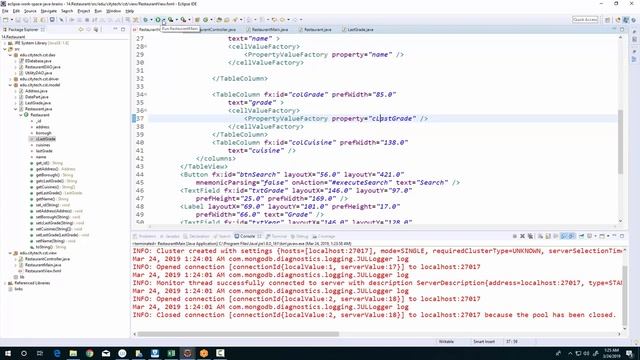Fold the TableColumn block at line 34

click(146, 95)
